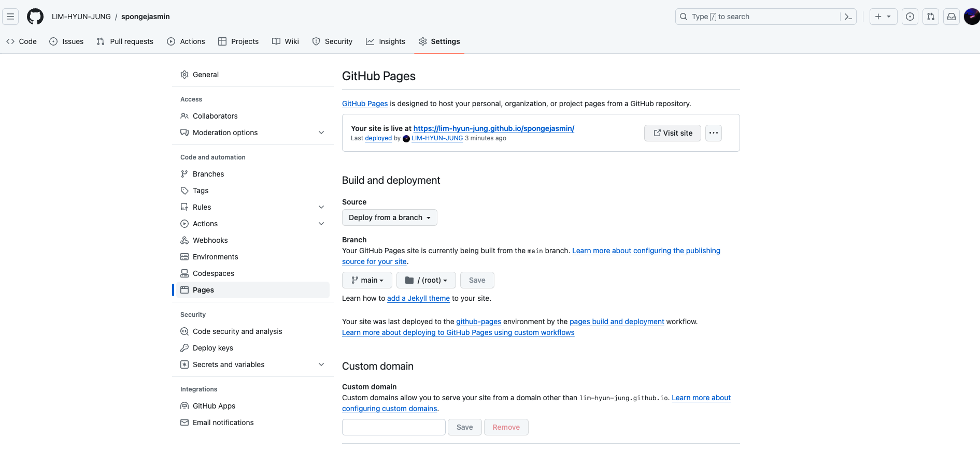Open the LIM-HYUN-JUNG owner link in header
The image size is (980, 452).
pyautogui.click(x=81, y=17)
